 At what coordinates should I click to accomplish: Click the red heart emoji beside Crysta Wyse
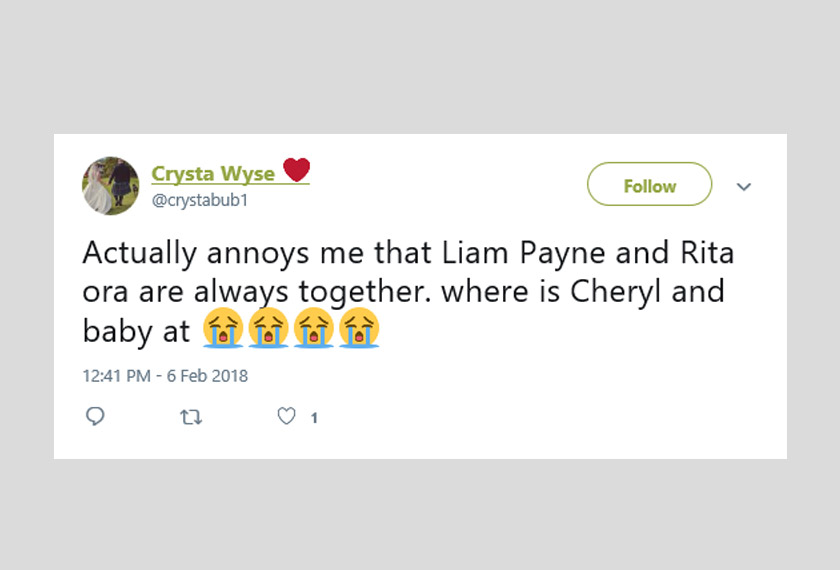point(296,171)
